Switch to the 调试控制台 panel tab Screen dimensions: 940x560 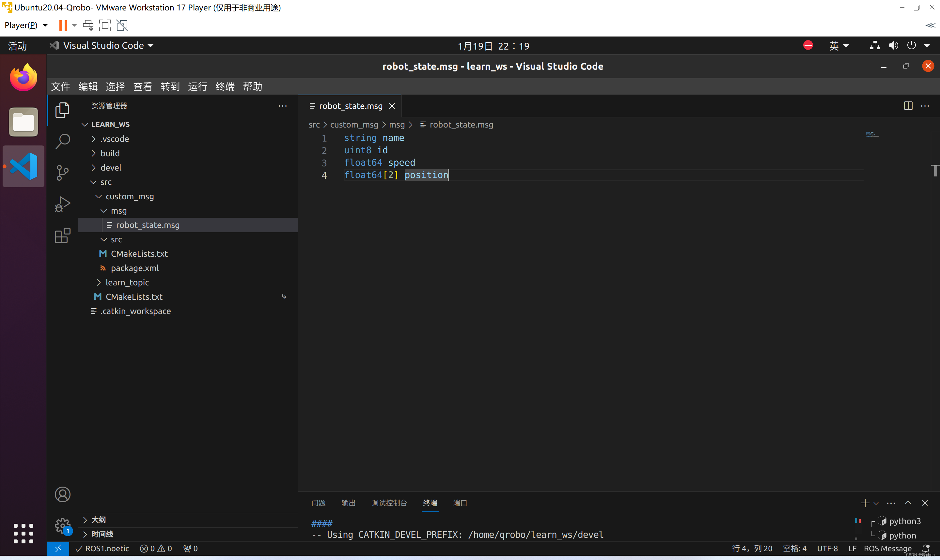point(389,503)
